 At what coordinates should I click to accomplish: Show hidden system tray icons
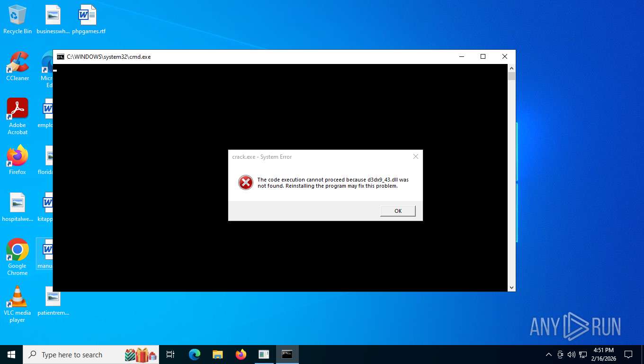pos(549,355)
